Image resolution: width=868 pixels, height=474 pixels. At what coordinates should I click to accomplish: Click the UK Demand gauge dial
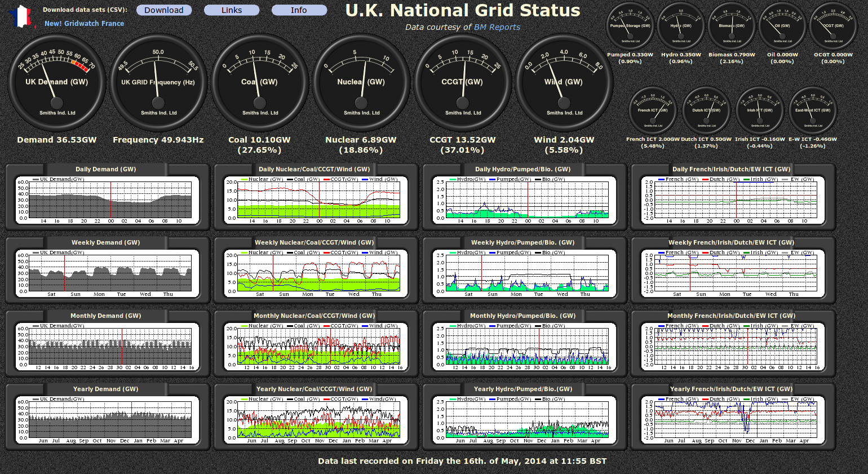[x=57, y=83]
